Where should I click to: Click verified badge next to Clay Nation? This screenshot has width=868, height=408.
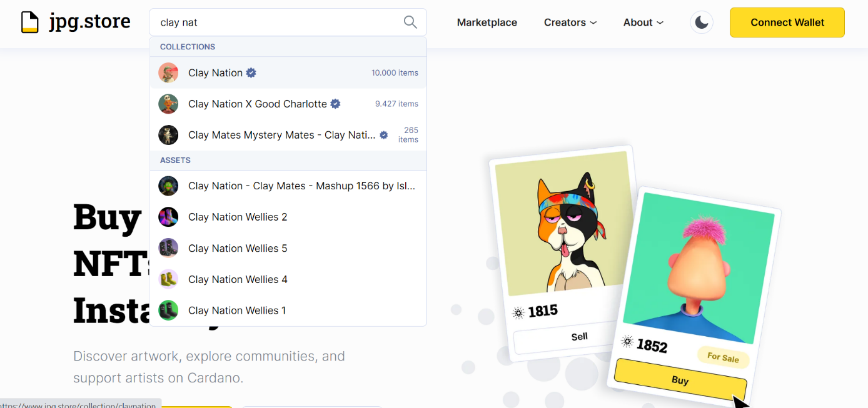[251, 72]
